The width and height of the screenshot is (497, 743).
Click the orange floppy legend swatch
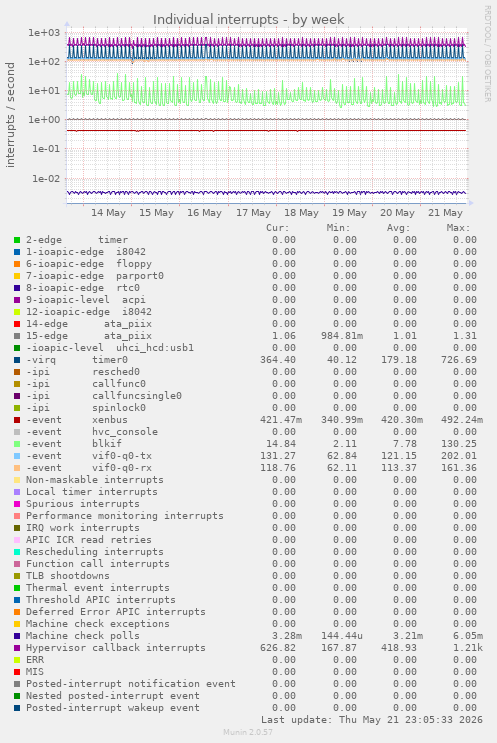pos(17,264)
